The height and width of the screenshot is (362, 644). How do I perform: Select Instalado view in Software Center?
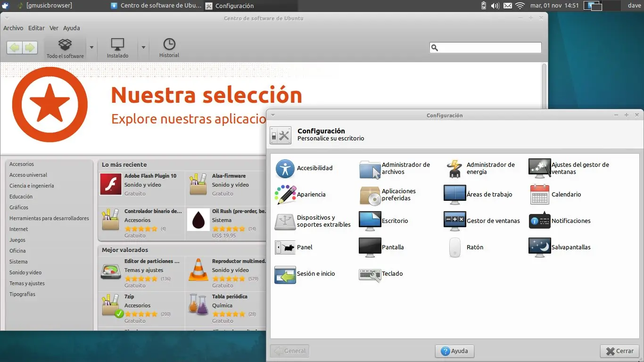(x=117, y=49)
